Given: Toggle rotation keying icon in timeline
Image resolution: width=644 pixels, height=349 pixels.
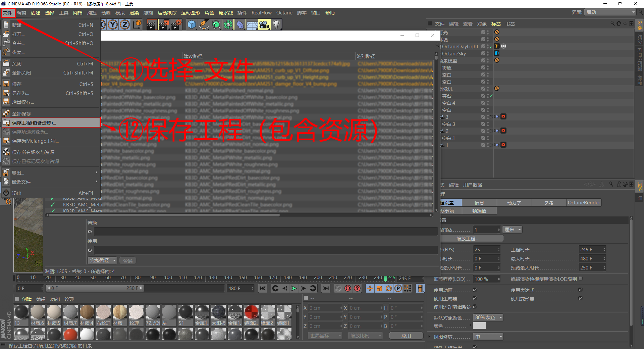Looking at the screenshot, I should pos(389,288).
